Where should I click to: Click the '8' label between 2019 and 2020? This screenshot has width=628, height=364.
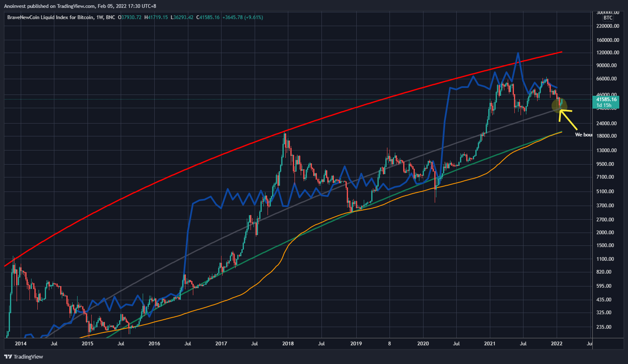pos(389,344)
